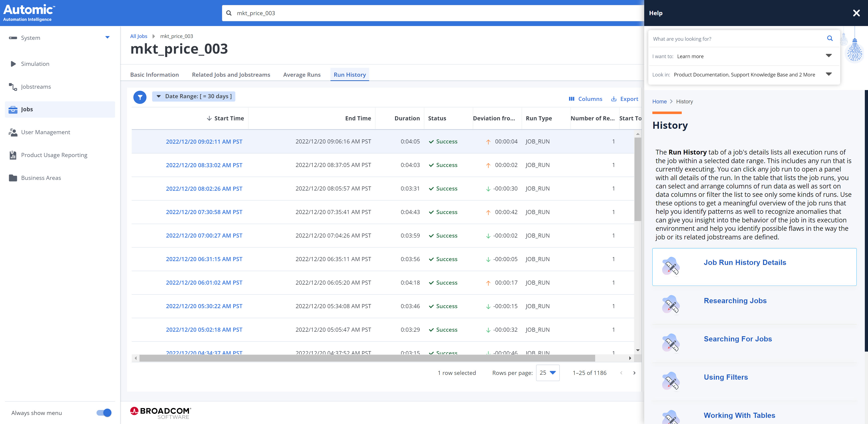This screenshot has width=868, height=424.
Task: Navigate back via the All Jobs breadcrumb
Action: click(x=139, y=36)
